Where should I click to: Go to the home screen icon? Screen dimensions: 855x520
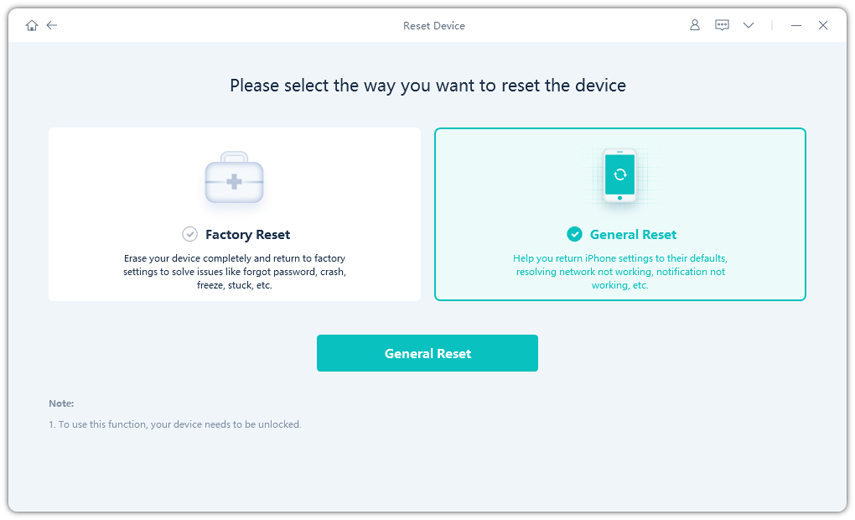32,26
